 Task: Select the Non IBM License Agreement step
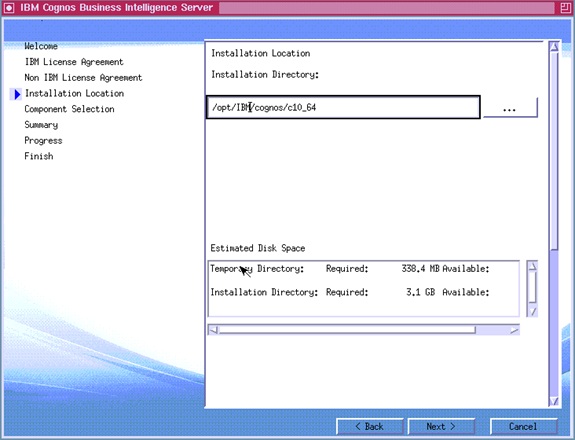click(x=83, y=78)
